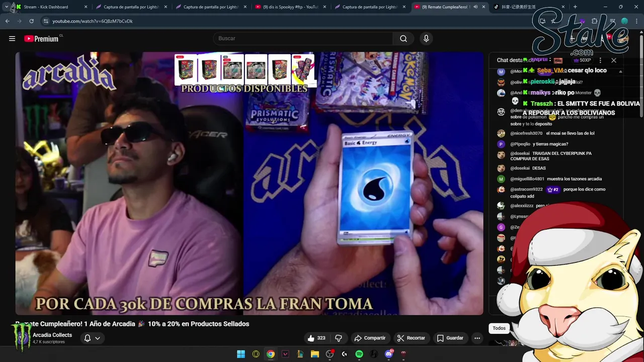Viewport: 644px width, 362px height.
Task: Go back in browser history
Action: 7,21
